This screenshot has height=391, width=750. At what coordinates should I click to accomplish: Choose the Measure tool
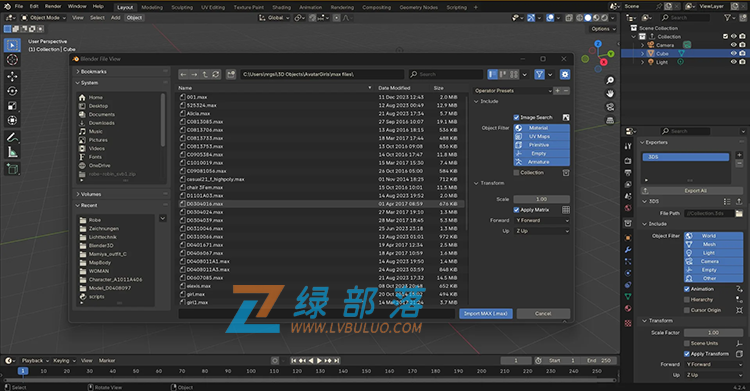click(12, 153)
